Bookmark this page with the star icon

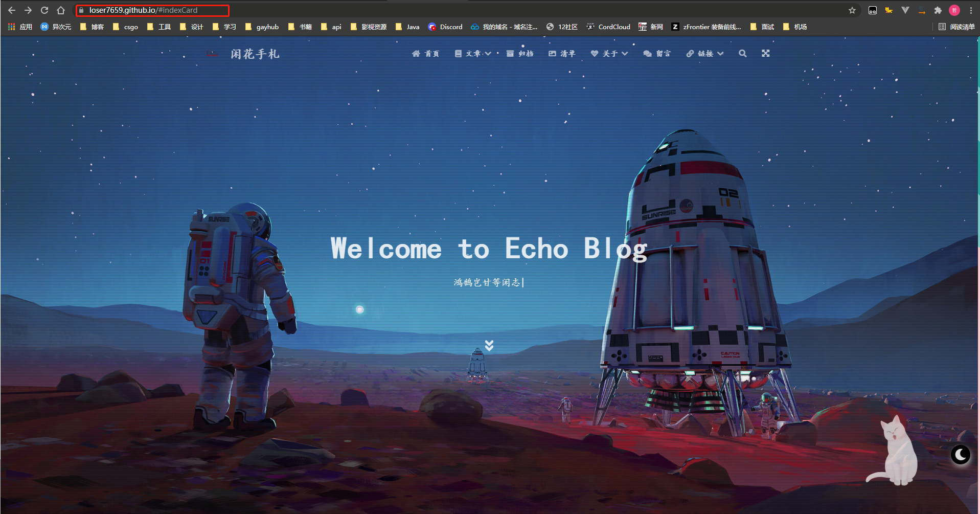(852, 10)
